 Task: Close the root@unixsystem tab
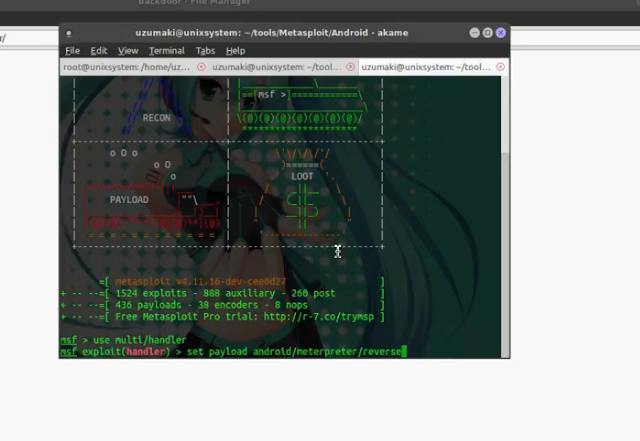201,67
